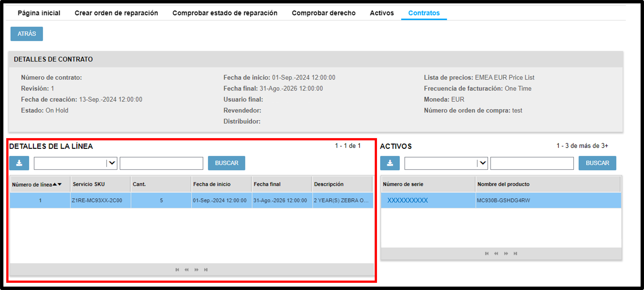Image resolution: width=644 pixels, height=290 pixels.
Task: Open the Página inicial tab
Action: [39, 13]
